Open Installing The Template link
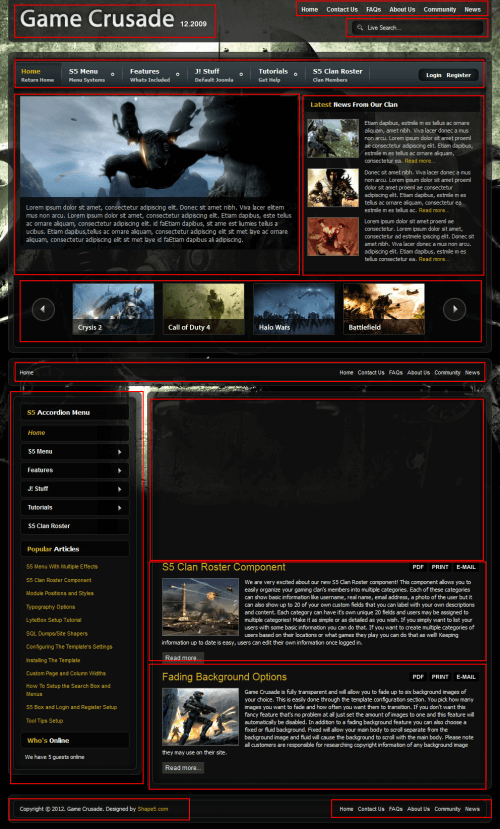Image resolution: width=500 pixels, height=829 pixels. coord(53,660)
